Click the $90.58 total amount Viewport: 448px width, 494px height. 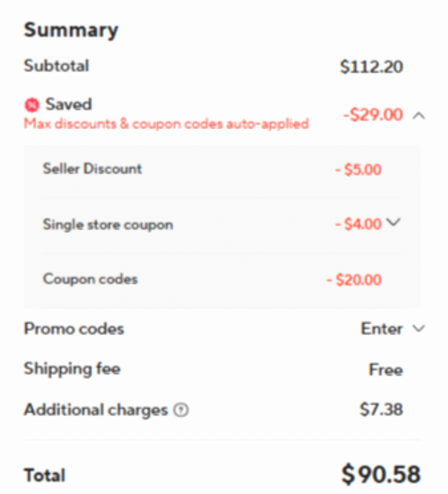[381, 474]
